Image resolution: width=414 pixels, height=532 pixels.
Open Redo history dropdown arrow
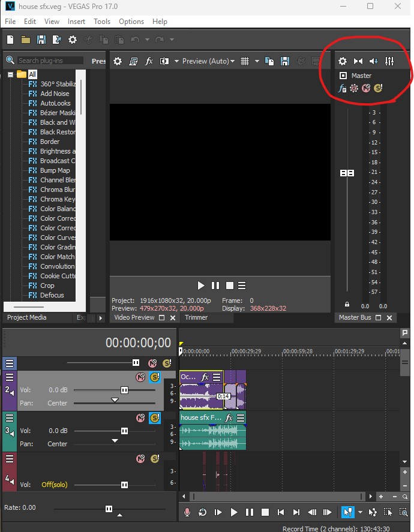[x=172, y=40]
